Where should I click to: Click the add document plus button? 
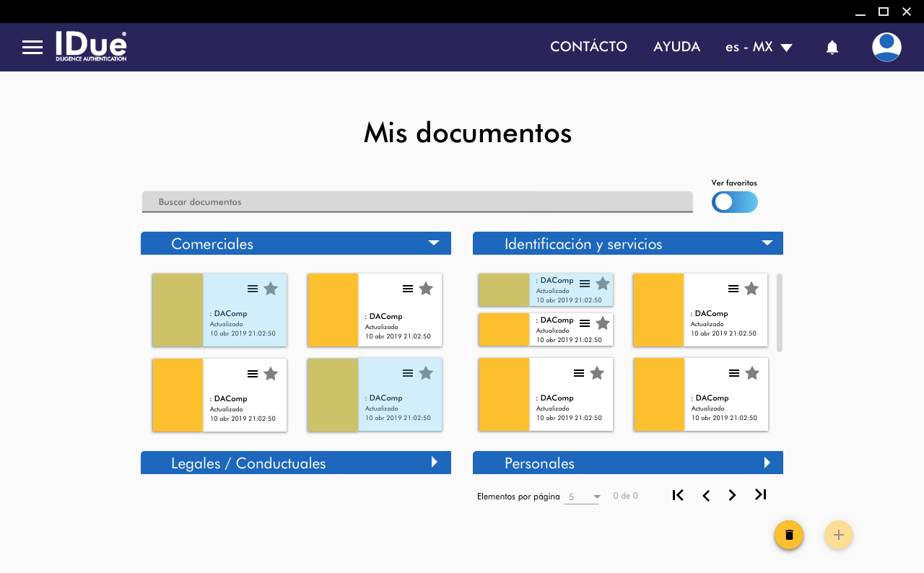pos(838,535)
